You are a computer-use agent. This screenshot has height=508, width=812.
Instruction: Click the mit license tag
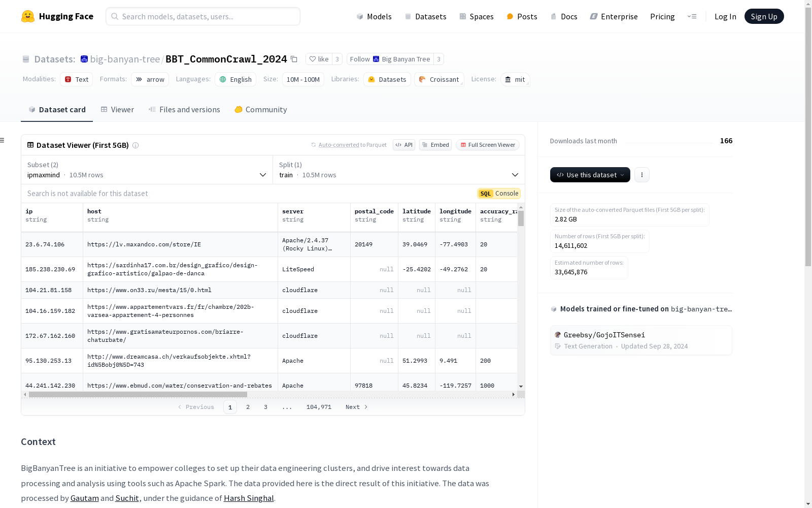coord(515,79)
